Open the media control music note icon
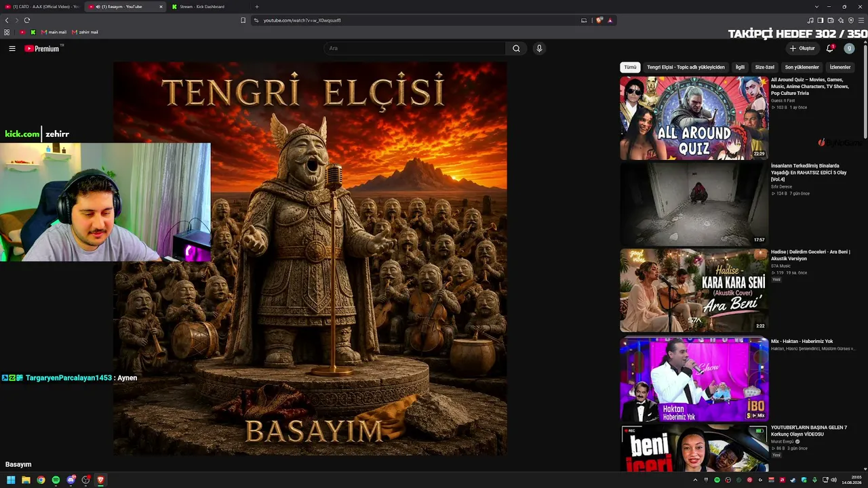This screenshot has height=488, width=868. click(810, 20)
